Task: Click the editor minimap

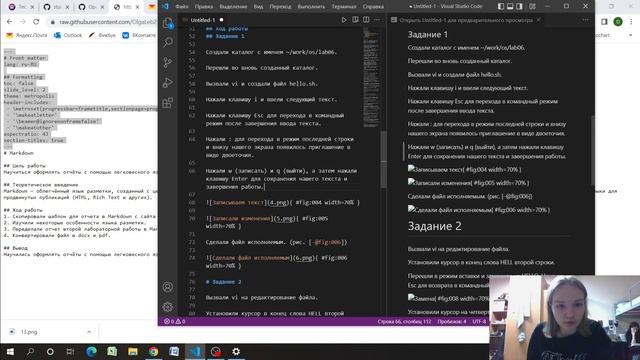Action: (371, 78)
